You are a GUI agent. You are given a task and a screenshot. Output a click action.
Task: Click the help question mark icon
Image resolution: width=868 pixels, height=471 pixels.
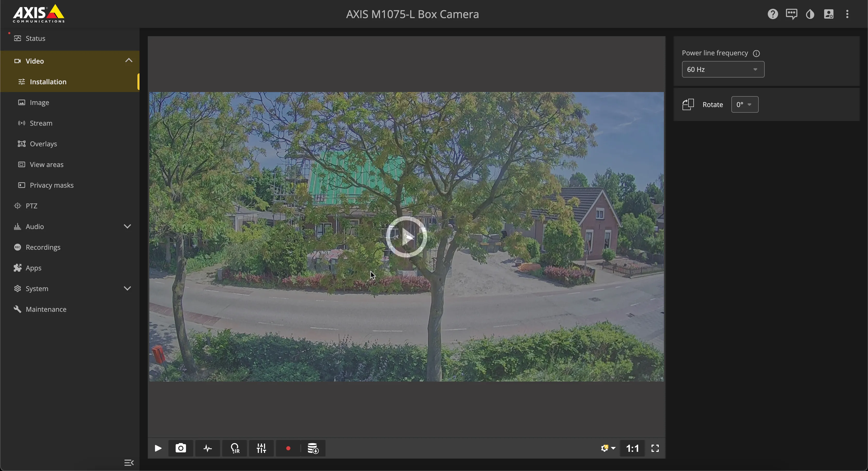pos(773,14)
